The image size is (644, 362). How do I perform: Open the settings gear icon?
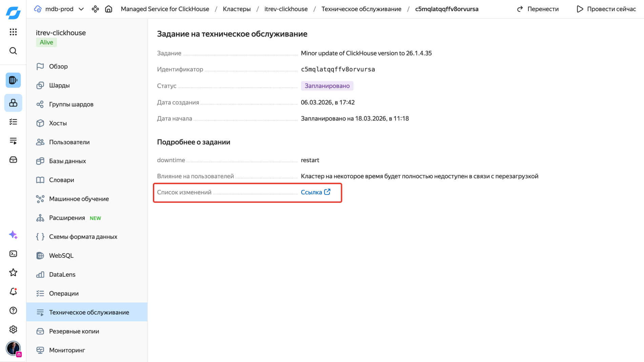tap(13, 329)
